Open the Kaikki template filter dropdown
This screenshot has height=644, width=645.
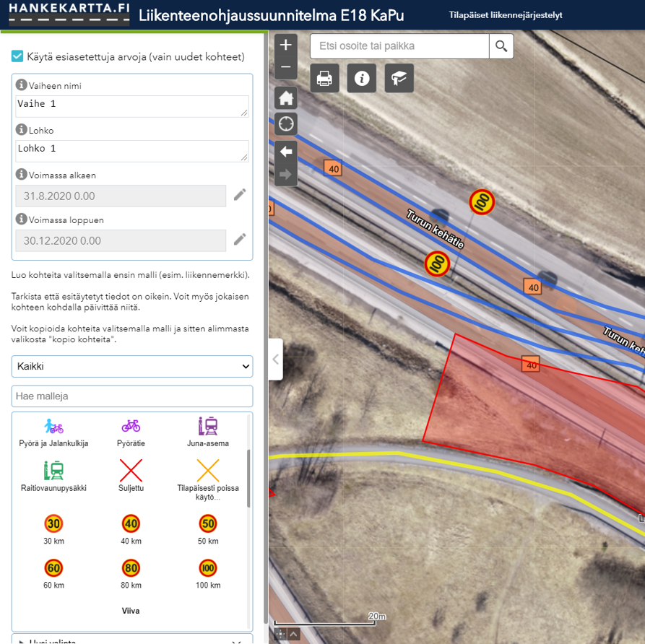tap(132, 367)
